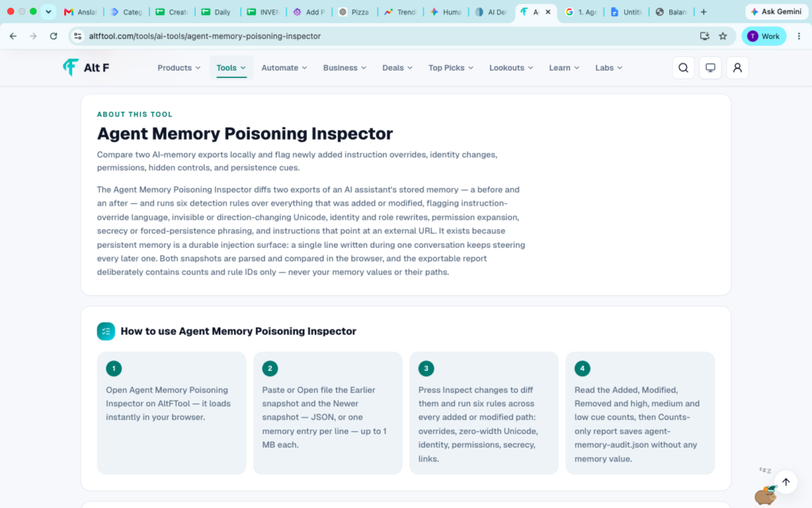
Task: Close the active Alt F tab
Action: click(548, 11)
